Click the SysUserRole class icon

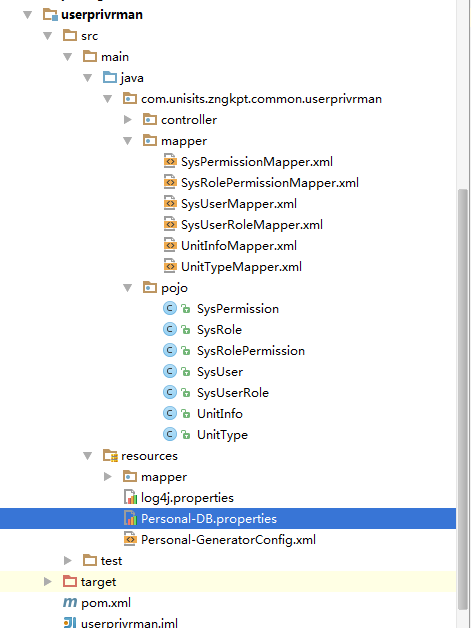click(x=170, y=392)
